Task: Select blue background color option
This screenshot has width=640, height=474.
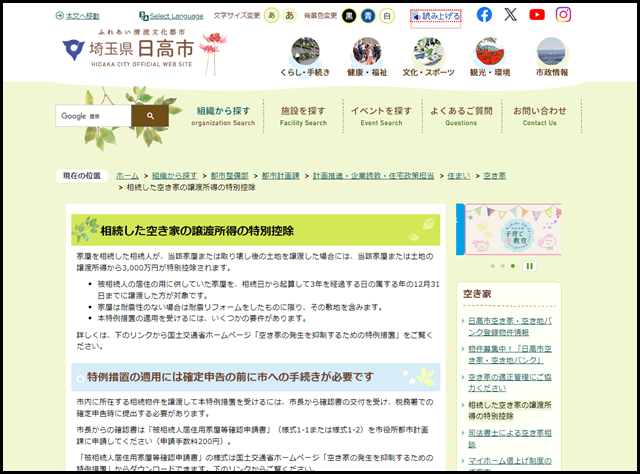Action: pyautogui.click(x=368, y=16)
